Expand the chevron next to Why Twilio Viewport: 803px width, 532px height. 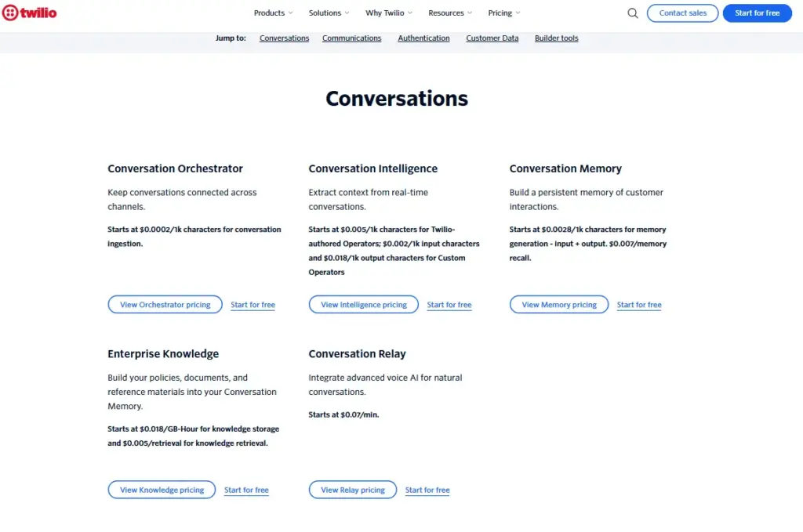(x=409, y=13)
